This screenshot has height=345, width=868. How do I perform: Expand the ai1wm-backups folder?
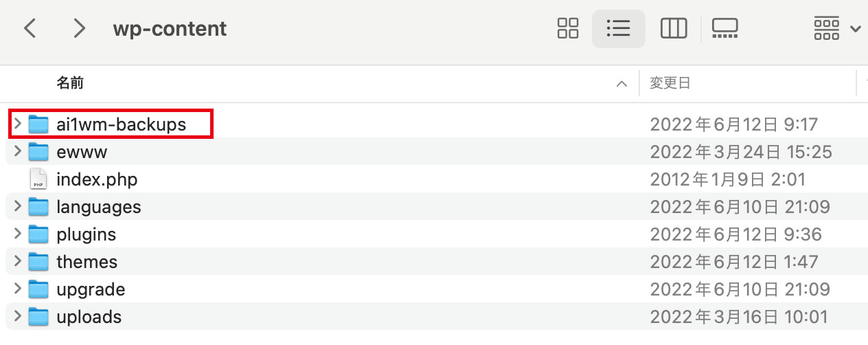pyautogui.click(x=18, y=124)
